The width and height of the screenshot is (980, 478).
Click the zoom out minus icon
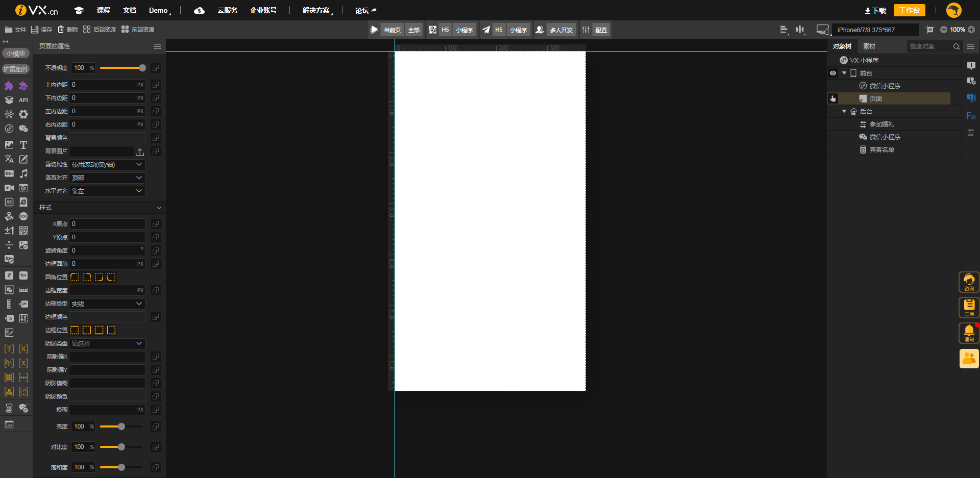944,30
